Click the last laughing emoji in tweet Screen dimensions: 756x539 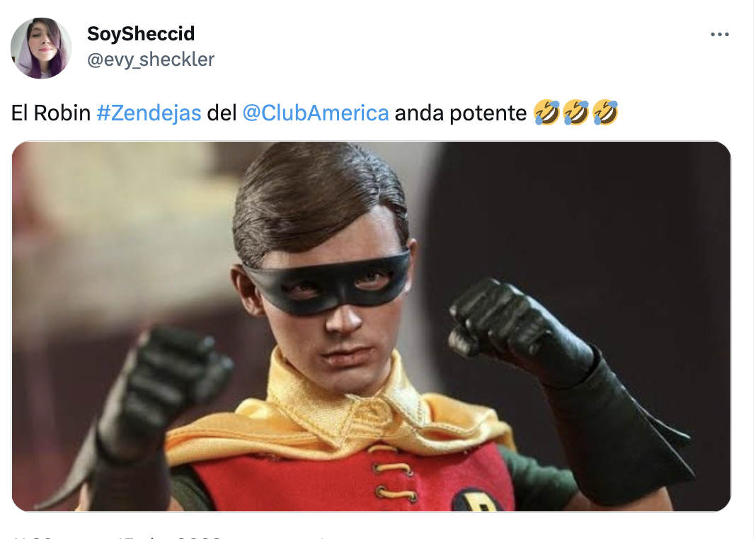[x=605, y=113]
